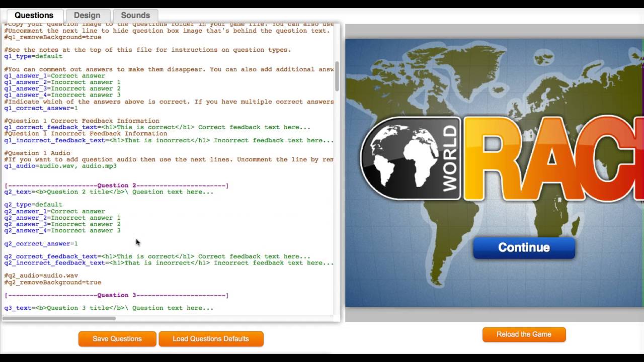
Task: Click the q2_text line
Action: pyautogui.click(x=109, y=192)
